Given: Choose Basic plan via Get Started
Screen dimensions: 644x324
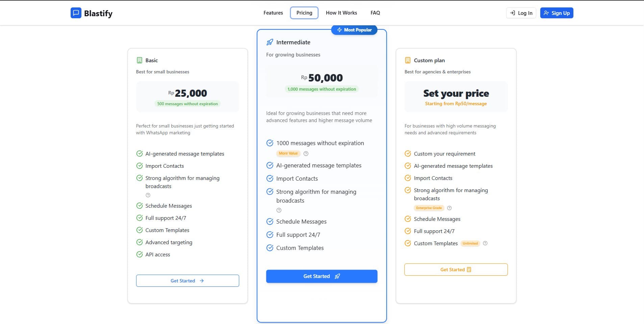Looking at the screenshot, I should click(188, 281).
